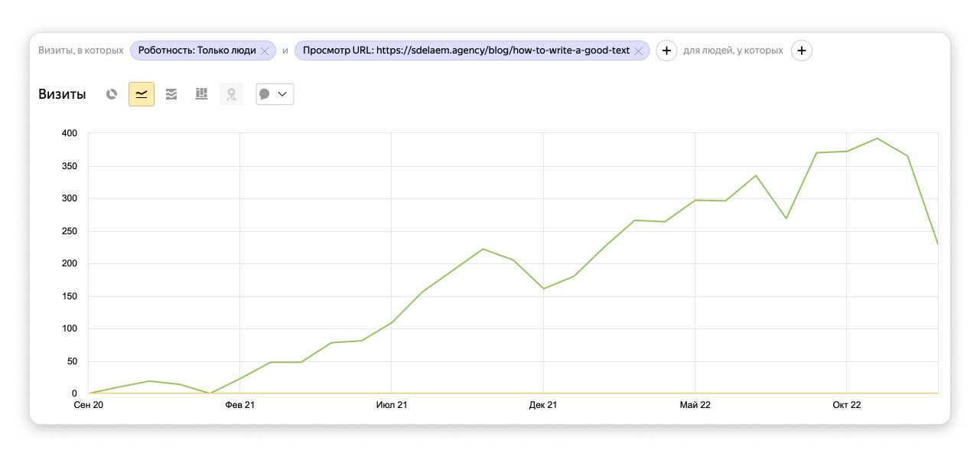The height and width of the screenshot is (457, 980).
Task: Remove the 'Просмотр URL' filter
Action: [x=638, y=51]
